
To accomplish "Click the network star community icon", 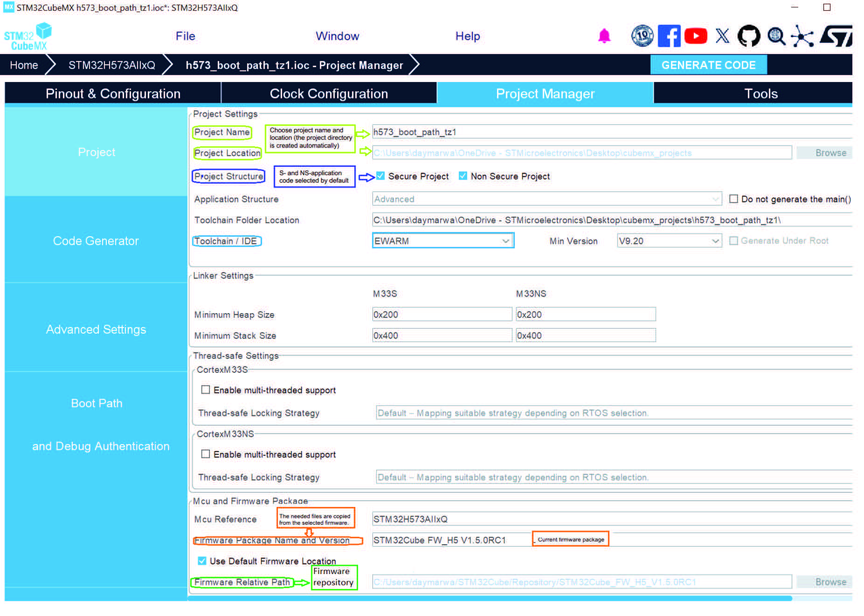I will [802, 36].
